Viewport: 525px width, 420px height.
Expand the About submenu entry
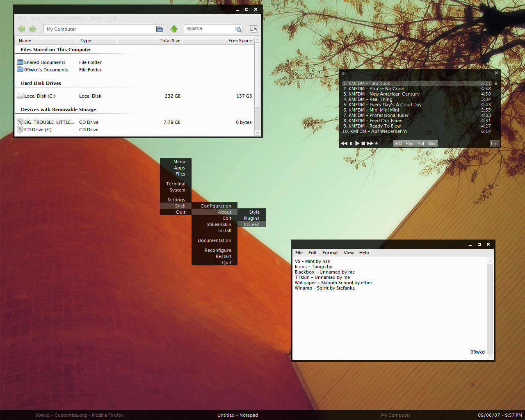tap(215, 212)
